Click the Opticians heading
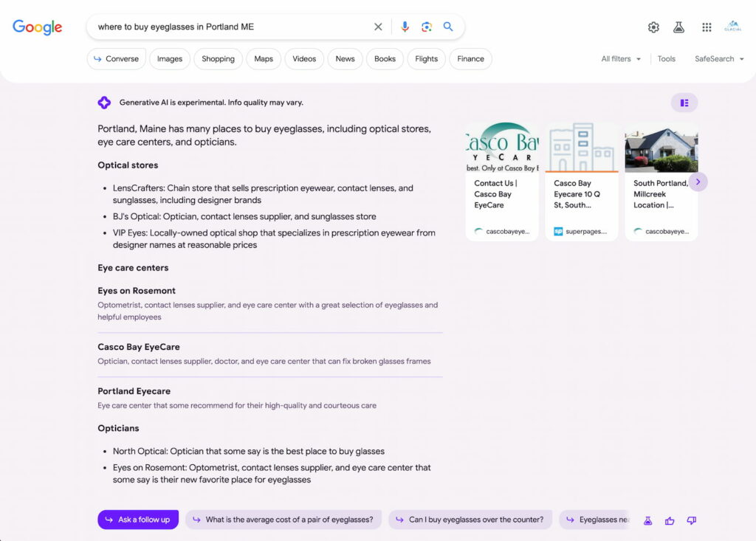 (118, 428)
